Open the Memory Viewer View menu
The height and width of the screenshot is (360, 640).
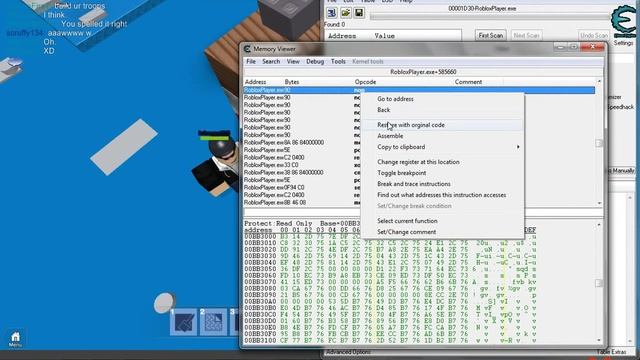coord(293,62)
